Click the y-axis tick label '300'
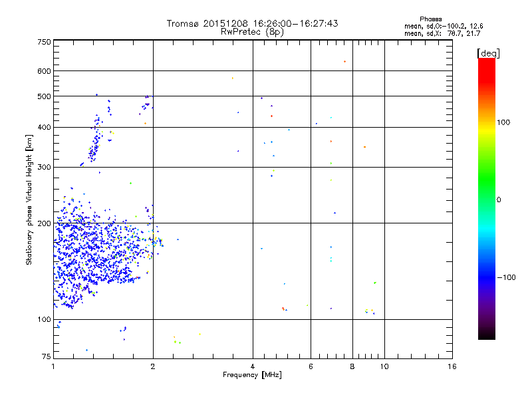The width and height of the screenshot is (532, 399). (x=44, y=168)
